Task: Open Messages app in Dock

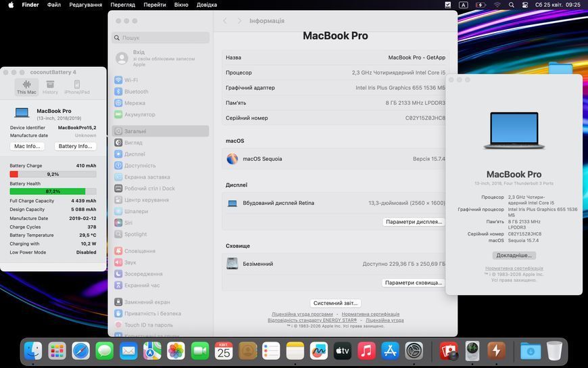Action: point(105,350)
